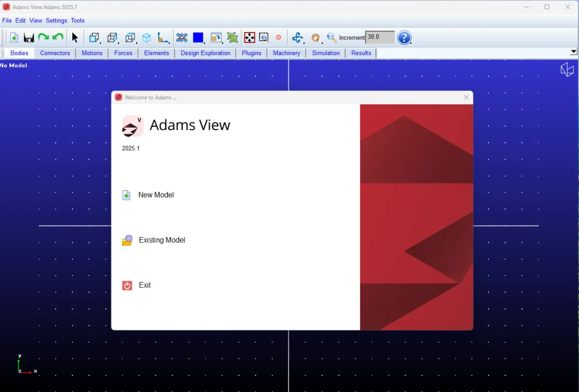Click the No Model label in viewport
This screenshot has width=579, height=392.
coord(13,65)
